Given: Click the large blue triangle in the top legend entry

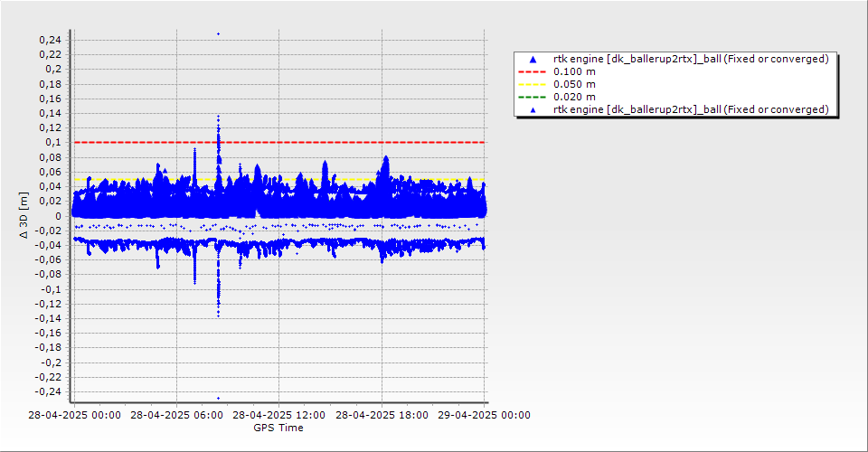Looking at the screenshot, I should point(533,59).
